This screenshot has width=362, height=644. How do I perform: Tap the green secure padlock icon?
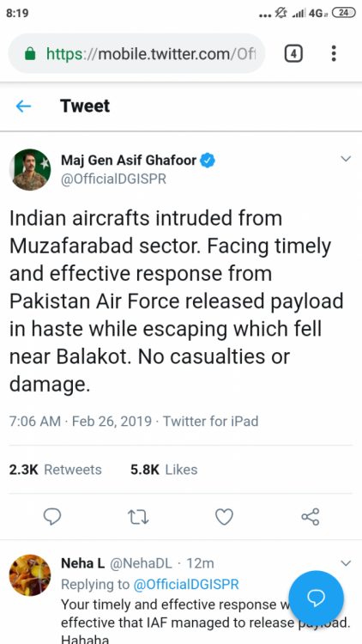tap(30, 54)
